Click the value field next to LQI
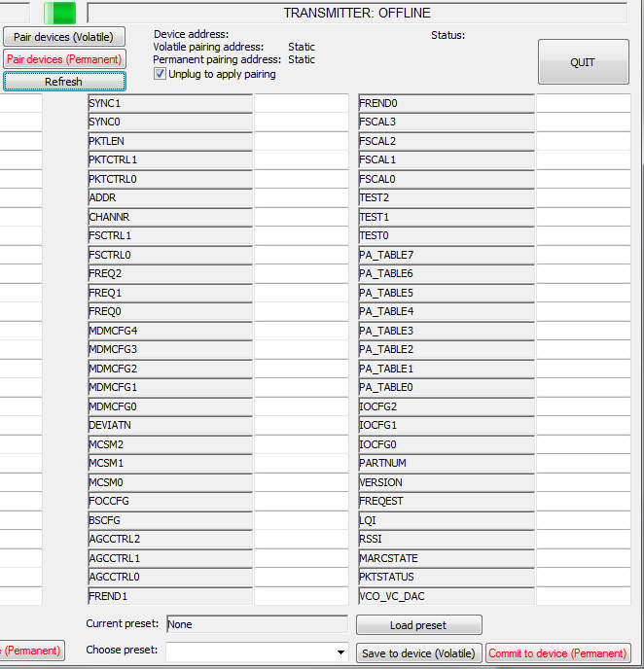The width and height of the screenshot is (644, 669). 584,520
